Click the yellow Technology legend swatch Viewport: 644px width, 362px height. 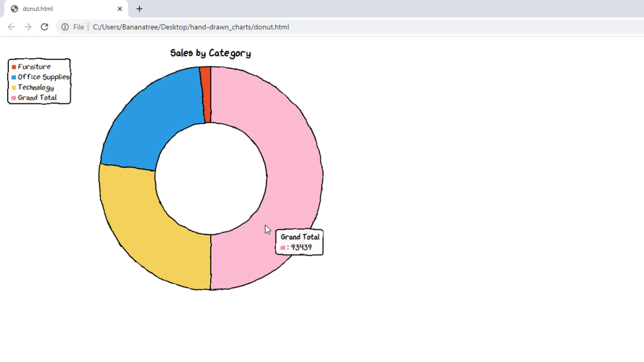point(14,88)
